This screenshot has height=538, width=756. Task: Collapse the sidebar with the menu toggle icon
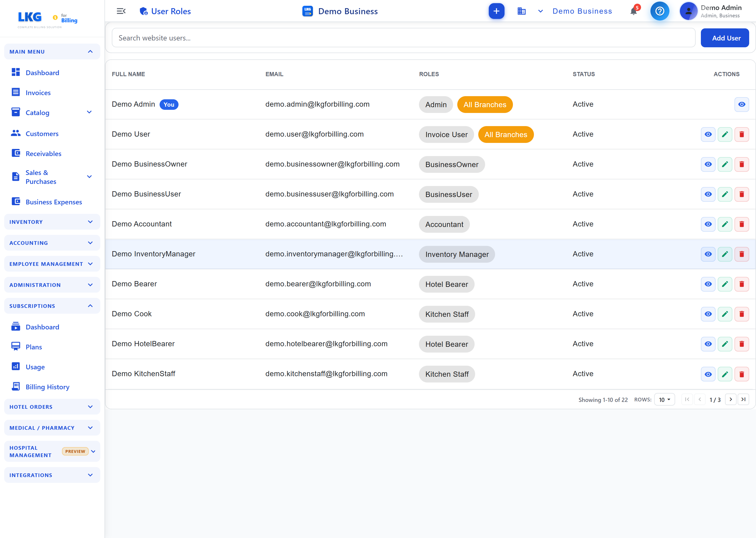[121, 11]
